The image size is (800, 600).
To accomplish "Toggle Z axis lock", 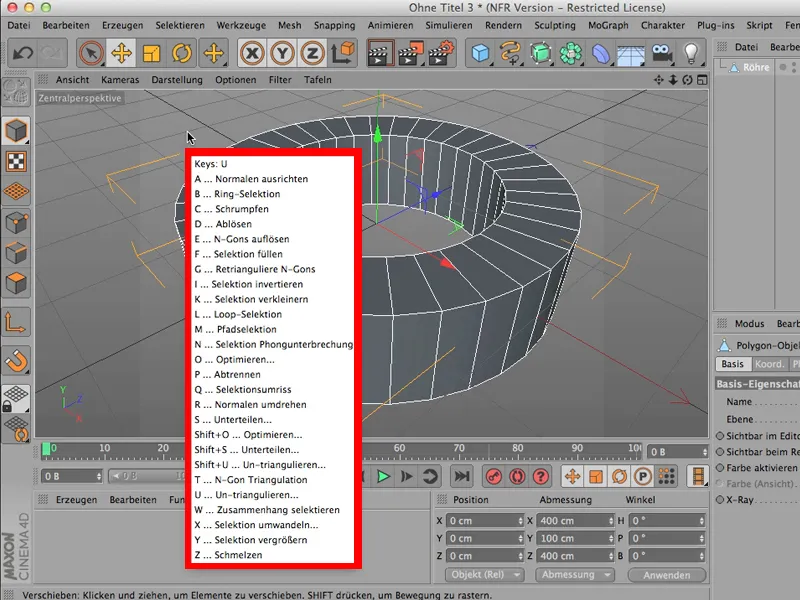I will [312, 53].
